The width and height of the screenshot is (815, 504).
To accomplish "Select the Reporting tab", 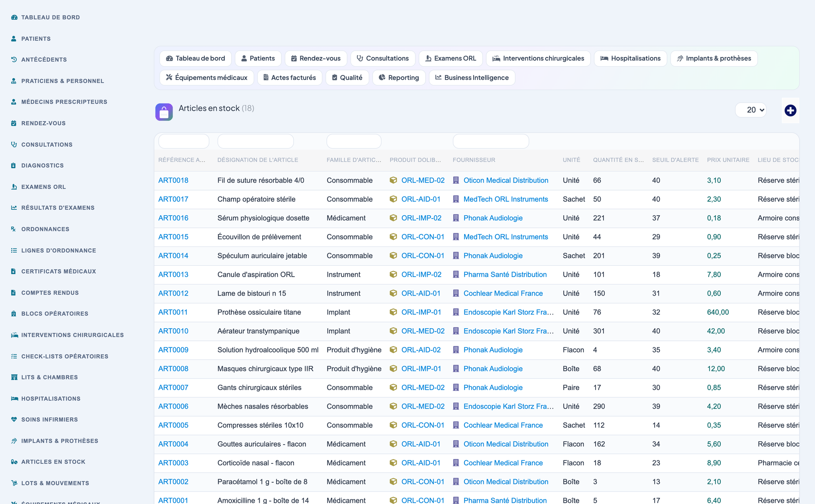I will tap(399, 77).
